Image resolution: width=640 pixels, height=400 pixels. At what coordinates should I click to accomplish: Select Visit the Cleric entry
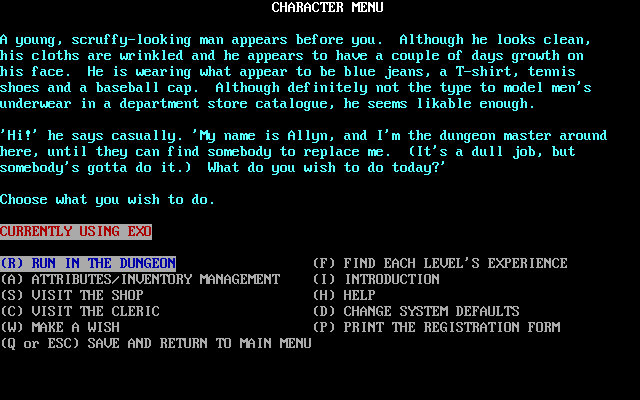[x=80, y=311]
